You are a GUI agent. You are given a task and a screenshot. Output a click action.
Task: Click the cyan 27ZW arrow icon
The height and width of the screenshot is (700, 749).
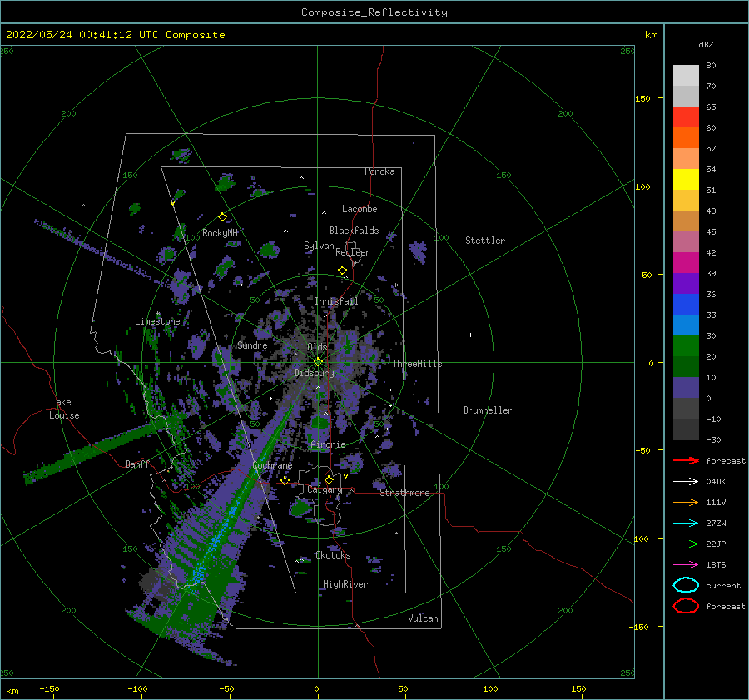point(686,524)
